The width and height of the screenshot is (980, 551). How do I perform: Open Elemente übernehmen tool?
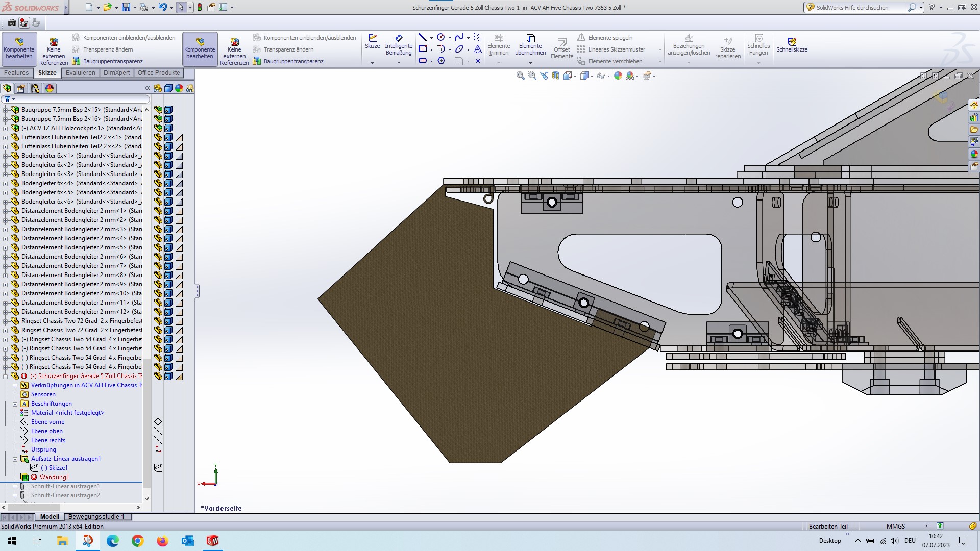tap(530, 45)
